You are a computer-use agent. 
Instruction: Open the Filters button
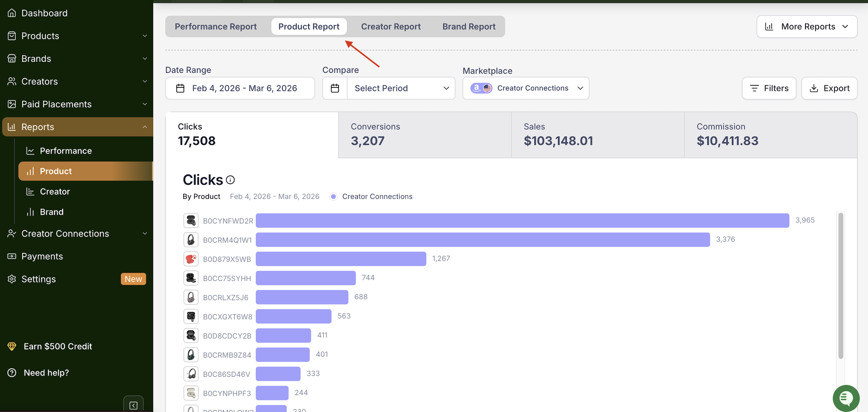769,88
